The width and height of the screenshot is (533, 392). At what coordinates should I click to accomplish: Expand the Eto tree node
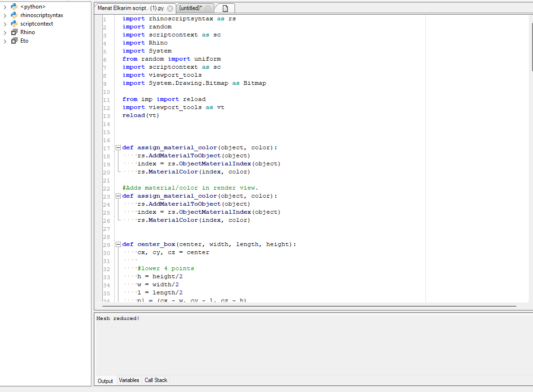pos(5,41)
